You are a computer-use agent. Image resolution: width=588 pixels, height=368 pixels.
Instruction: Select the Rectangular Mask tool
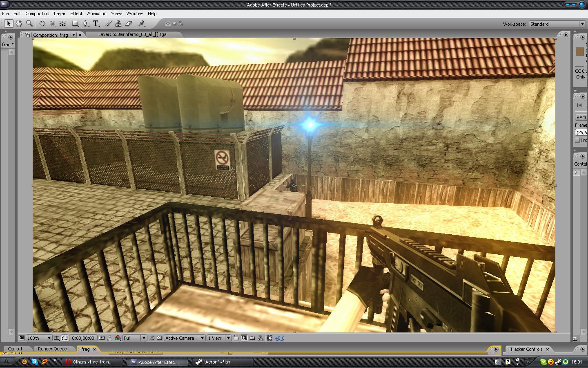[76, 24]
